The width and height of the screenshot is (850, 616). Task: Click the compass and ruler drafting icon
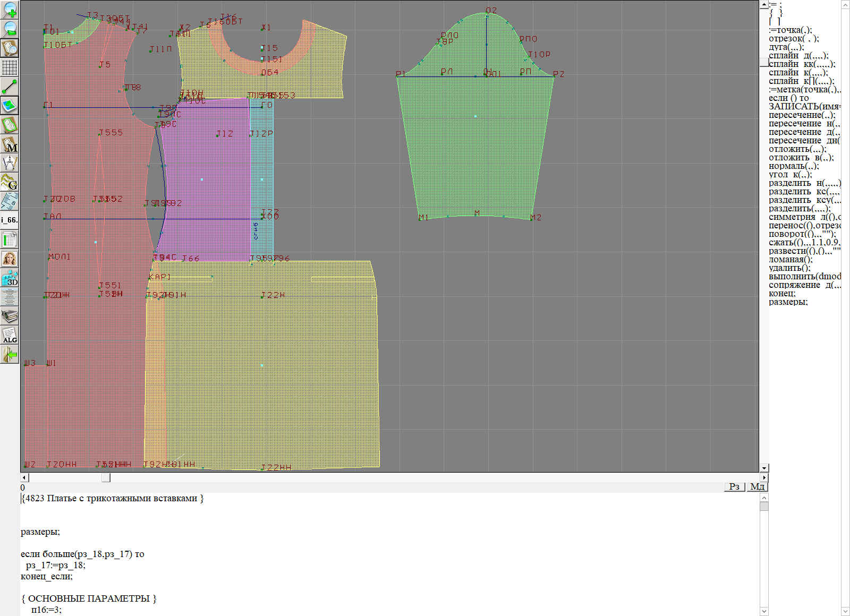point(10,163)
